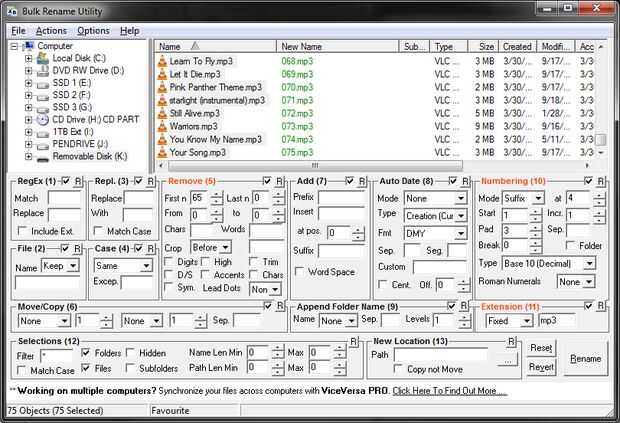Click the VLC icon beside Still Alive.mp3

pos(162,113)
